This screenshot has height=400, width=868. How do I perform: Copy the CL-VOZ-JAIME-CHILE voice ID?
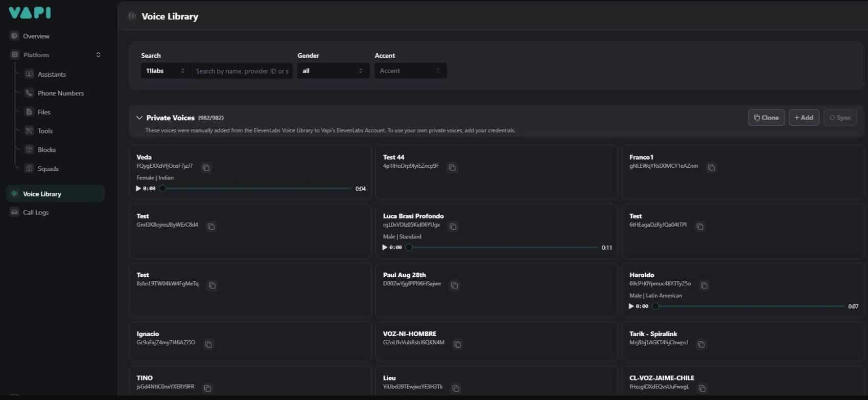click(702, 388)
